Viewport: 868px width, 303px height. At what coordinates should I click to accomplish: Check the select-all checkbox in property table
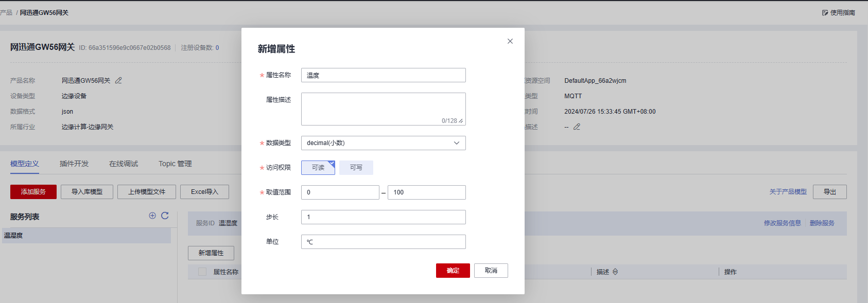tap(202, 272)
